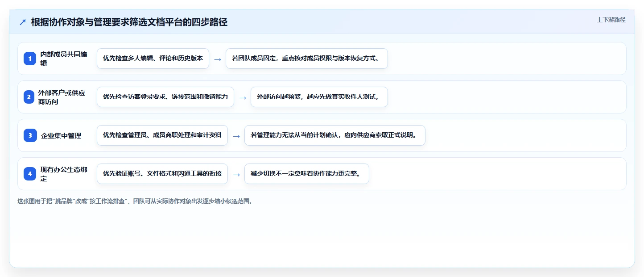The width and height of the screenshot is (644, 277).
Task: Click the box '优先检查访客登录要求、链接范围和撤销能力'
Action: tap(165, 97)
